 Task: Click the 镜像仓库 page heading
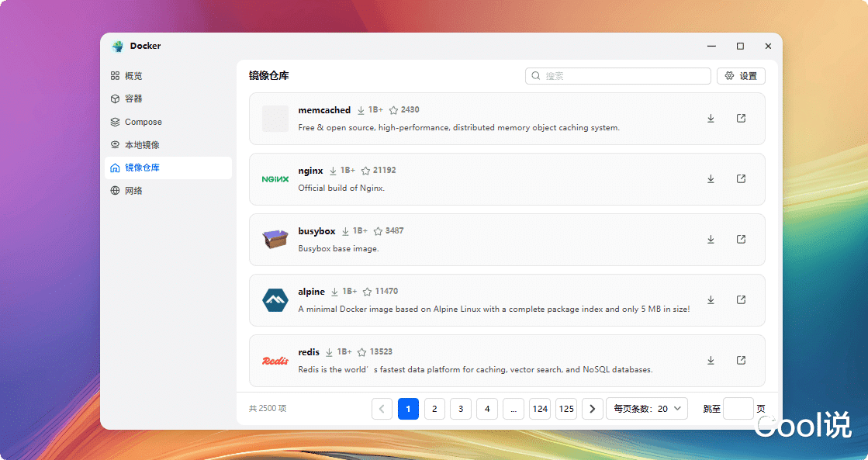(269, 76)
